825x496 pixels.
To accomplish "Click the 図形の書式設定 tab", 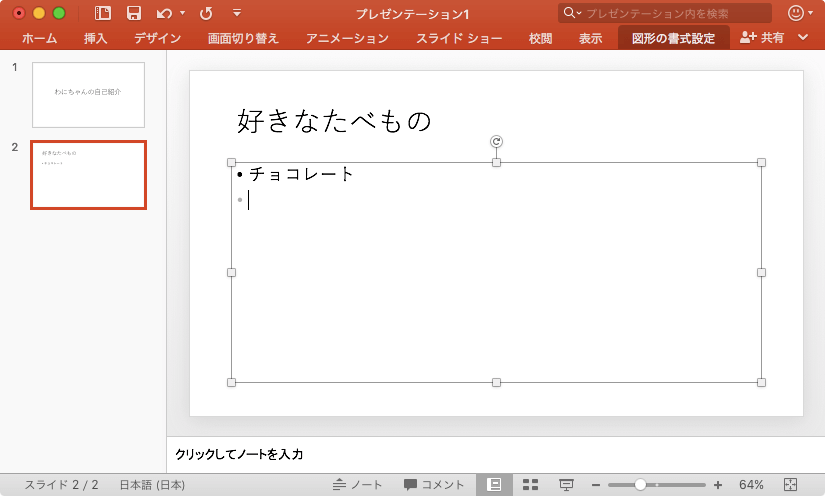I will point(673,38).
